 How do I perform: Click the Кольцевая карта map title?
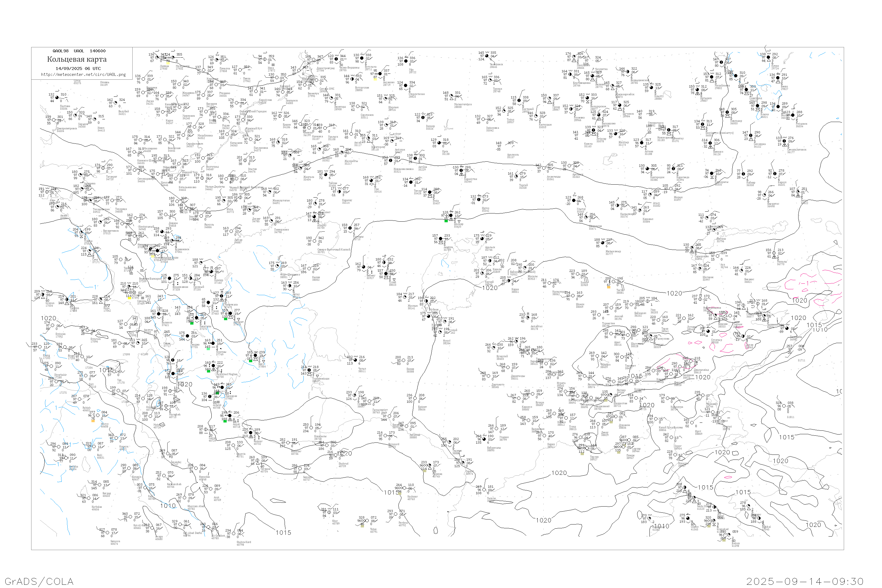tap(77, 59)
